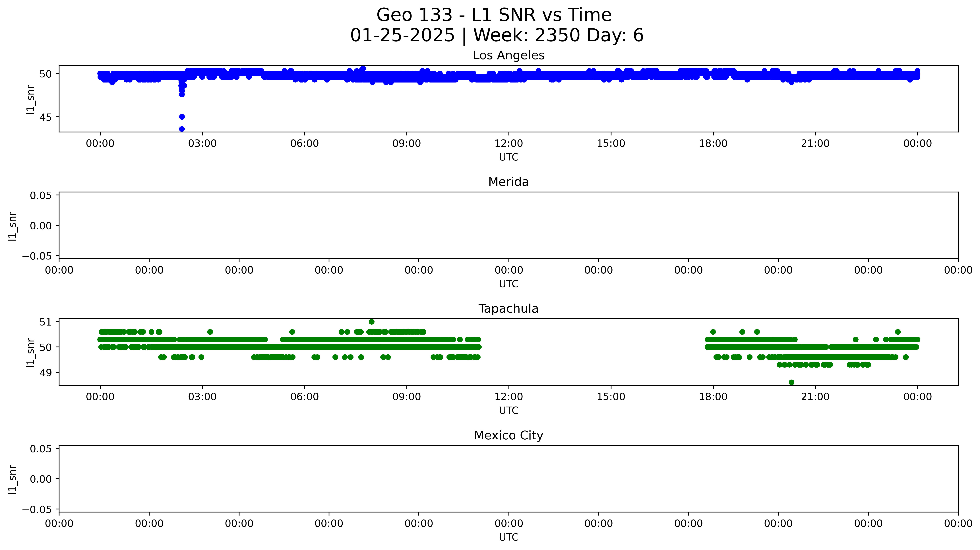This screenshot has height=550, width=980.
Task: Click the 50 y-tick label of Los Angeles plot
Action: (45, 74)
